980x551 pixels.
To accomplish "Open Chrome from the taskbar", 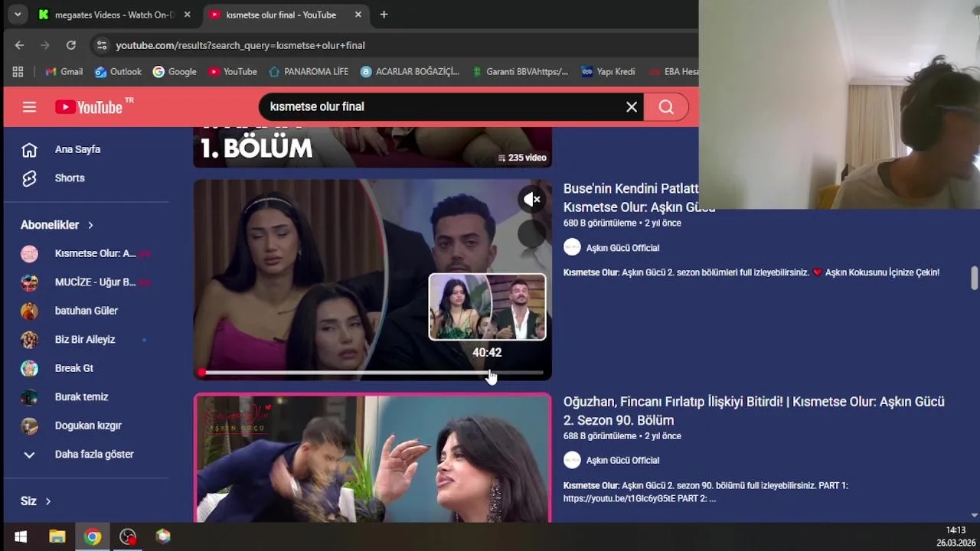I will (93, 536).
